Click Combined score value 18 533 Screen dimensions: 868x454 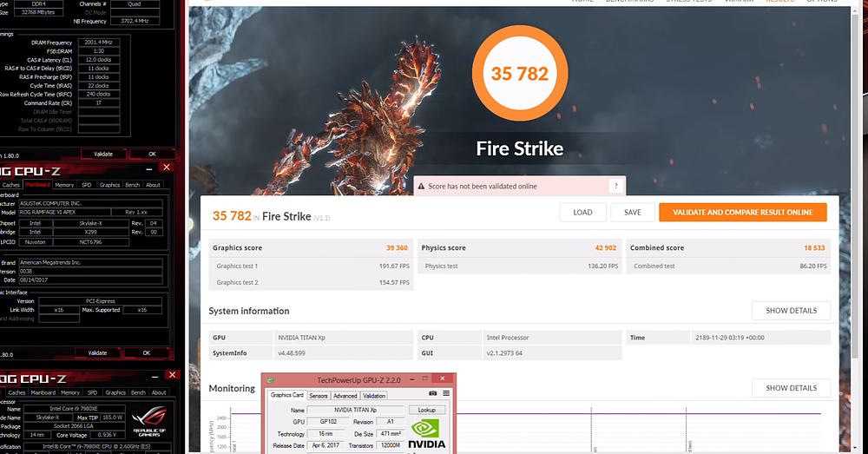click(814, 248)
